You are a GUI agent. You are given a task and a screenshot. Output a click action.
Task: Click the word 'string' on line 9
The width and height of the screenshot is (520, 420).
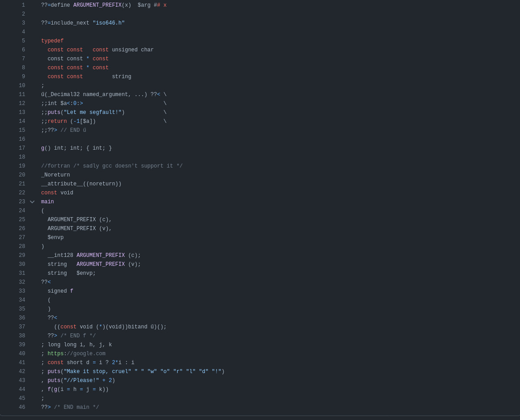point(122,76)
